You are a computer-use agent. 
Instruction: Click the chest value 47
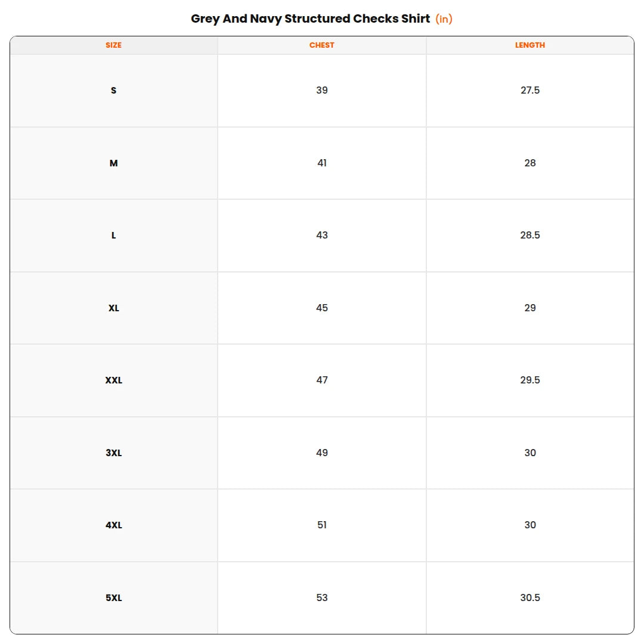click(321, 380)
